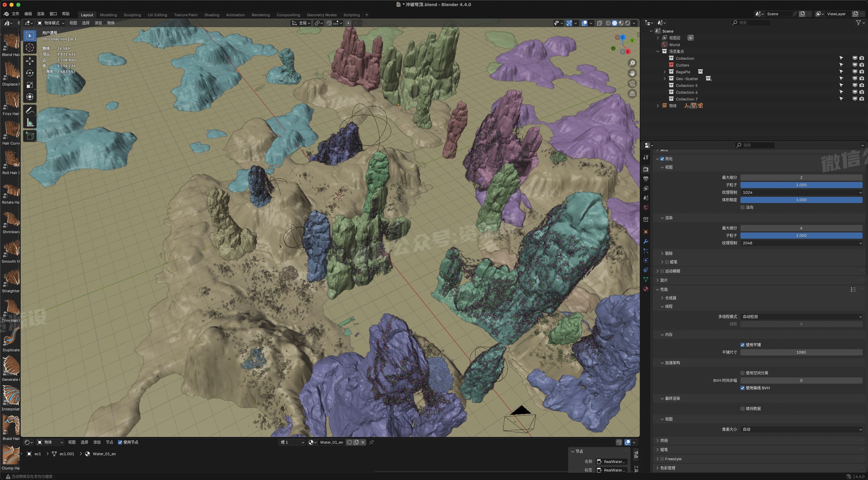Toggle X-ray display icon
This screenshot has width=868, height=480.
tap(599, 23)
